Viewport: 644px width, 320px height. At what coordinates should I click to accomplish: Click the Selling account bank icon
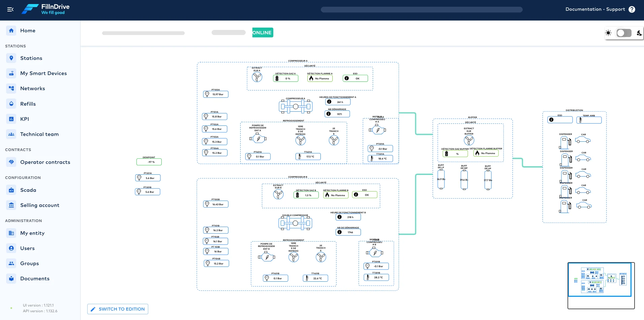(11, 205)
